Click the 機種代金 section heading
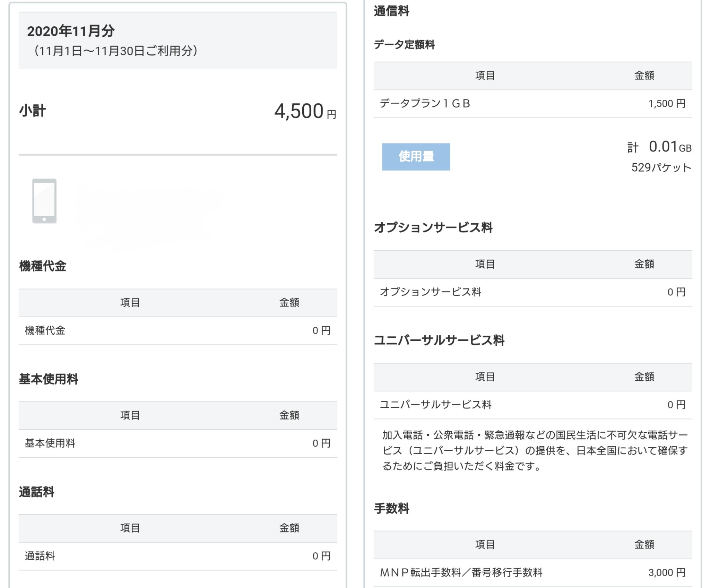The width and height of the screenshot is (710, 588). coord(42,266)
